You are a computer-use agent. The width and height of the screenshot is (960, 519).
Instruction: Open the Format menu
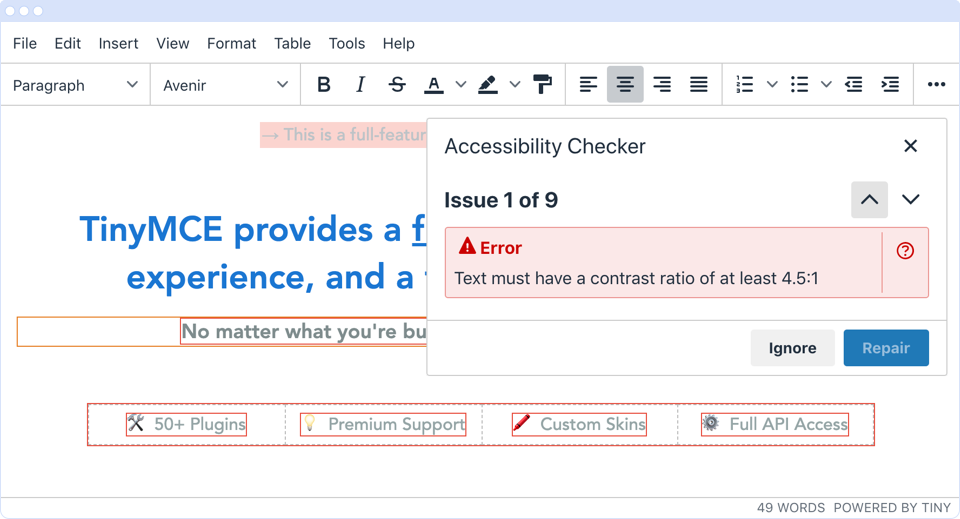point(231,43)
